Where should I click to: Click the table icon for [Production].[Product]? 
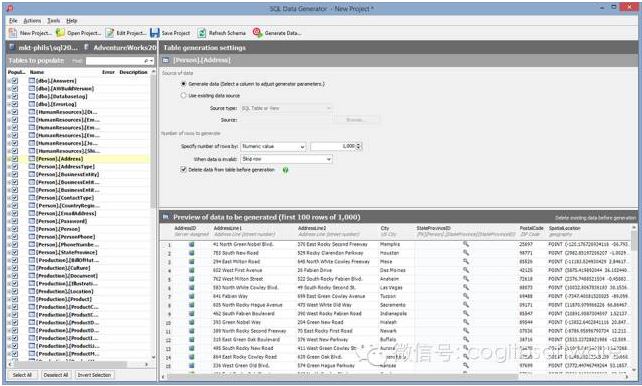pos(32,299)
